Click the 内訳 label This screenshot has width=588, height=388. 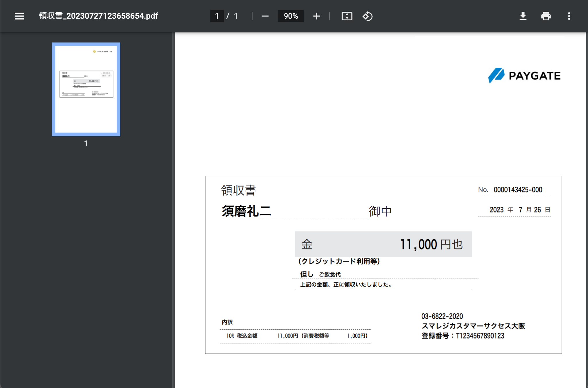click(227, 322)
